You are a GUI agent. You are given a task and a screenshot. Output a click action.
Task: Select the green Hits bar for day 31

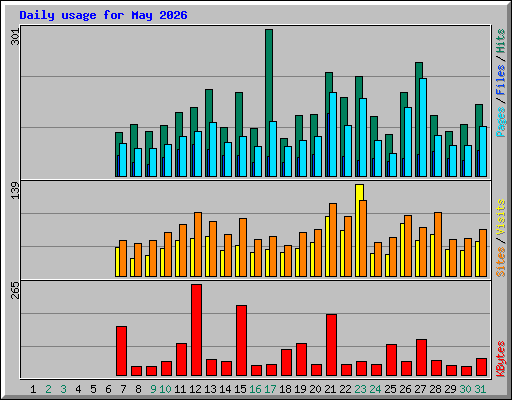479,115
